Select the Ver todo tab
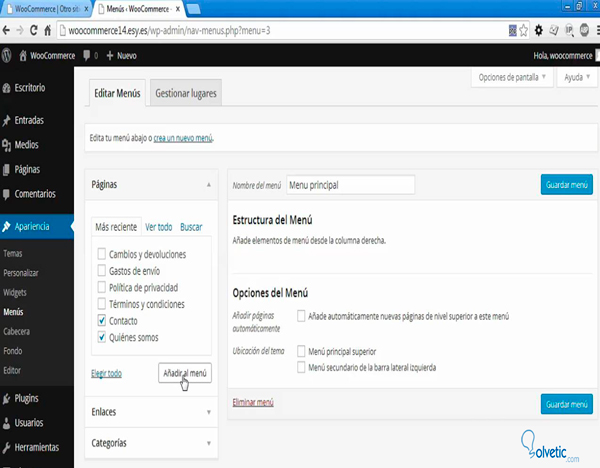Image resolution: width=600 pixels, height=468 pixels. click(159, 227)
